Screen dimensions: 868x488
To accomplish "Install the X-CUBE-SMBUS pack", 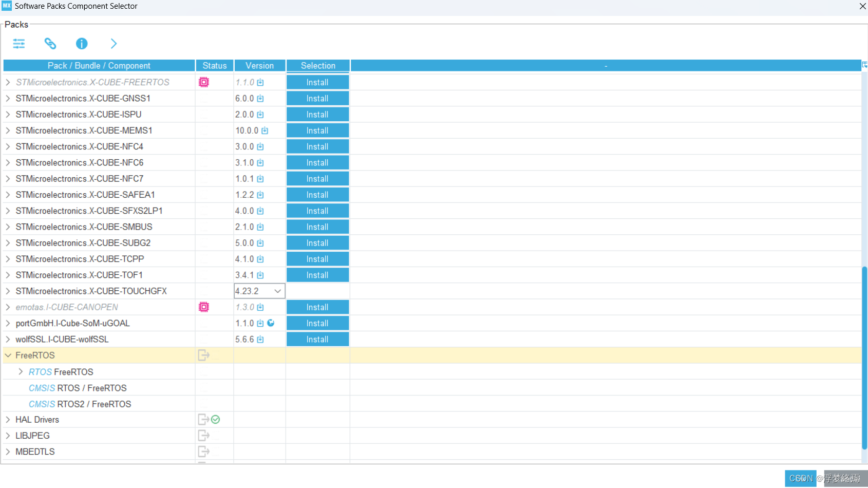I will tap(317, 227).
